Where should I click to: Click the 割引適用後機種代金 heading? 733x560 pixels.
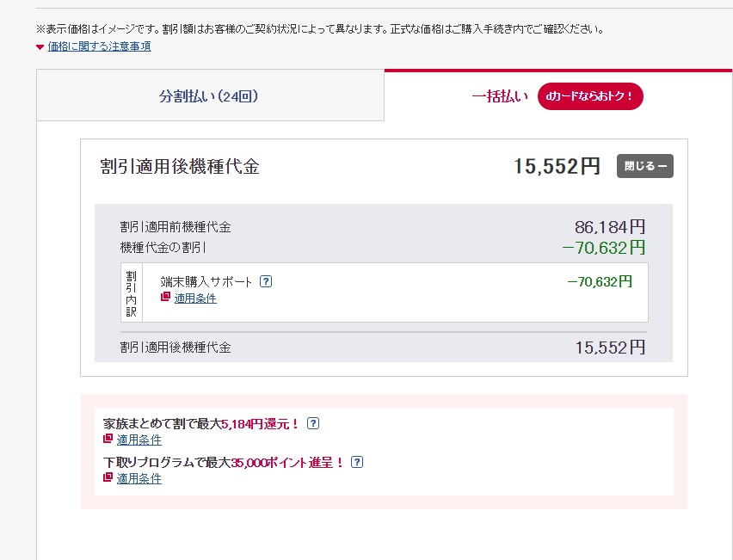click(x=180, y=167)
